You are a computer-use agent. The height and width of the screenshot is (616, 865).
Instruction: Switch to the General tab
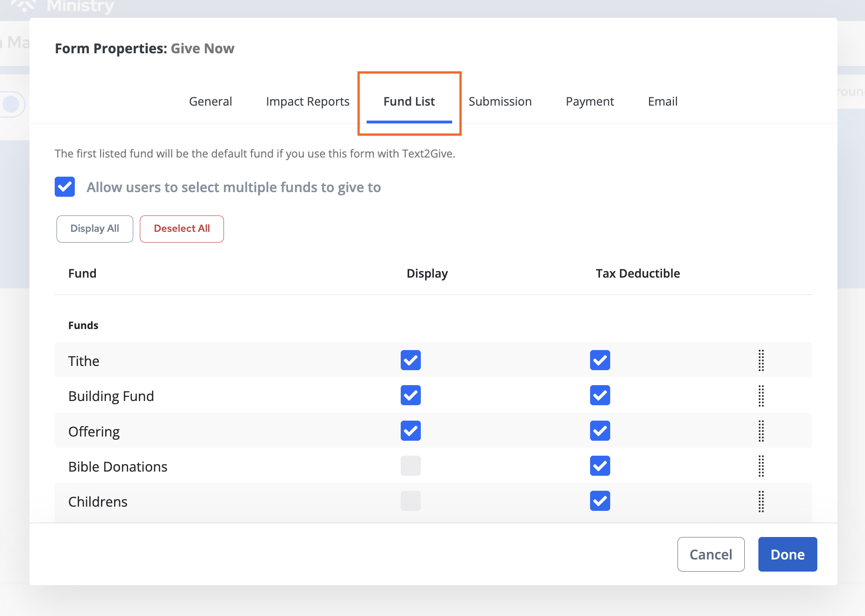[x=210, y=101]
